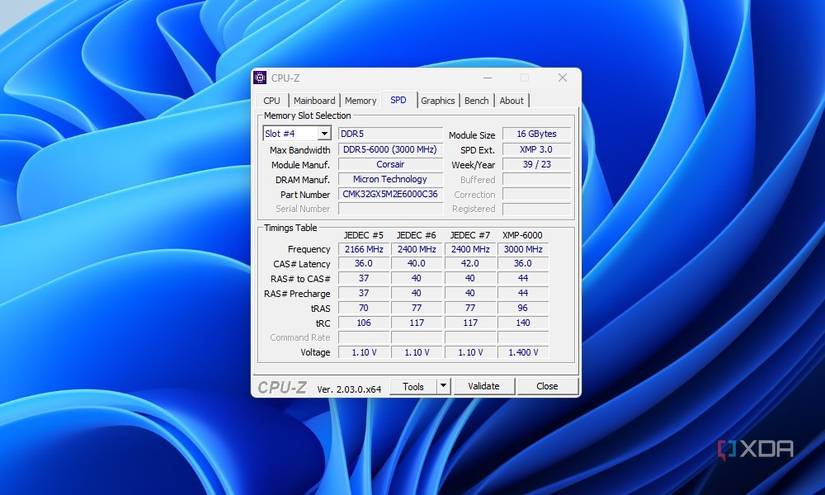Click the 1.400 V XMP voltage cell

[x=523, y=352]
